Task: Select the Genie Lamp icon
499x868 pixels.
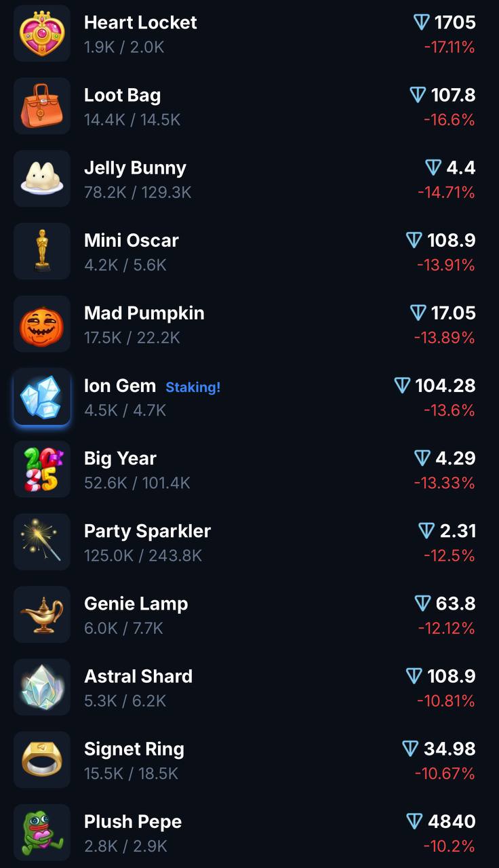Action: [x=42, y=614]
